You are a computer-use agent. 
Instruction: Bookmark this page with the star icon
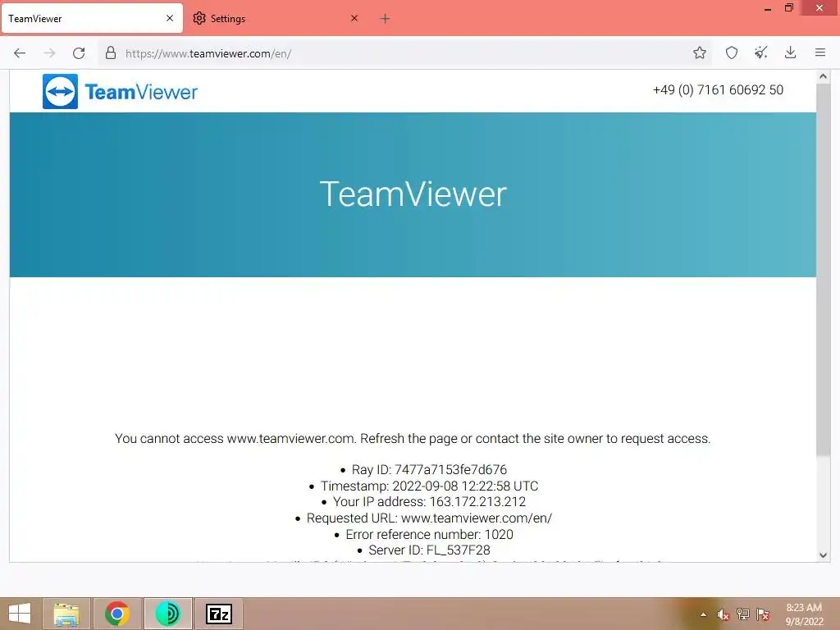[x=699, y=52]
